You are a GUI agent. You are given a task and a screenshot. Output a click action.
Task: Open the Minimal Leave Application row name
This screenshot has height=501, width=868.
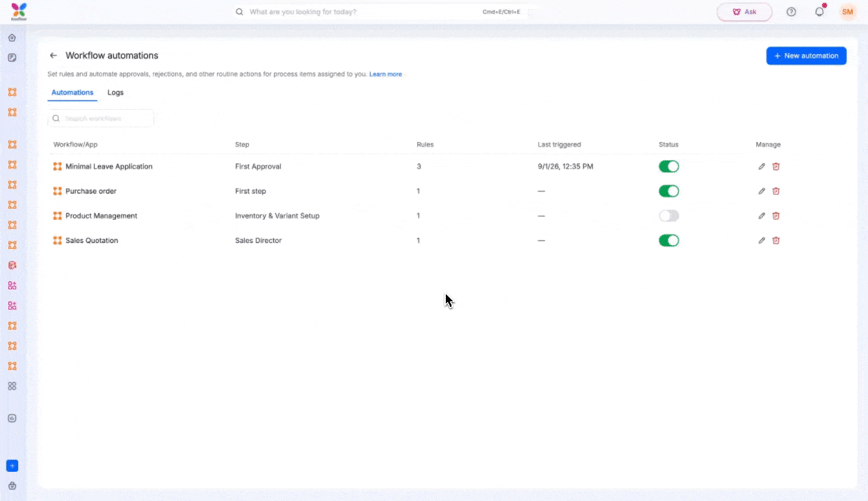tap(108, 166)
